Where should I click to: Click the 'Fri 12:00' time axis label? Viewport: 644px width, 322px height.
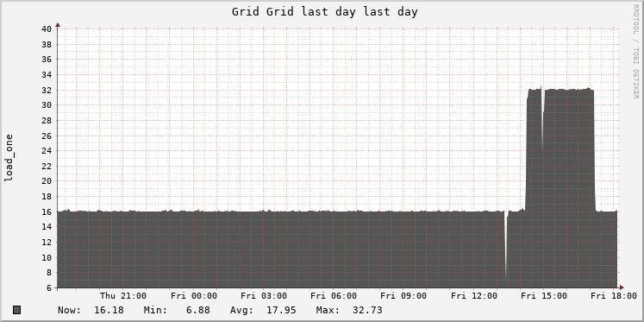tap(474, 296)
